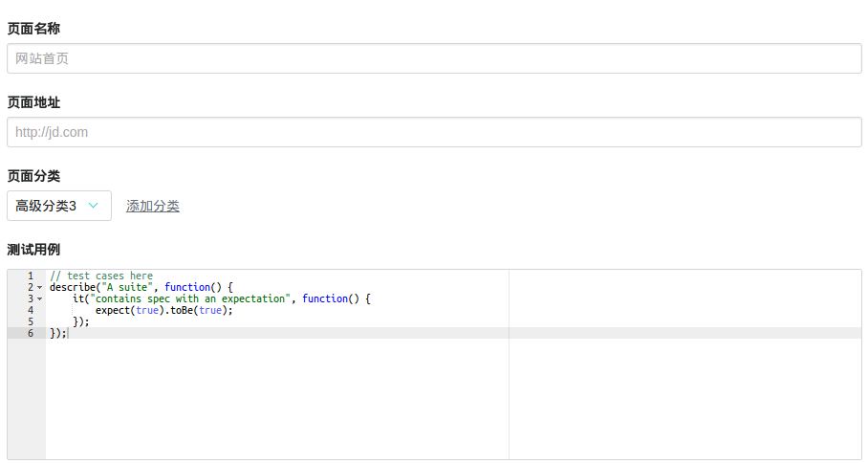868x464 pixels.
Task: Click the "contains spec with an expectation" string
Action: tap(190, 298)
